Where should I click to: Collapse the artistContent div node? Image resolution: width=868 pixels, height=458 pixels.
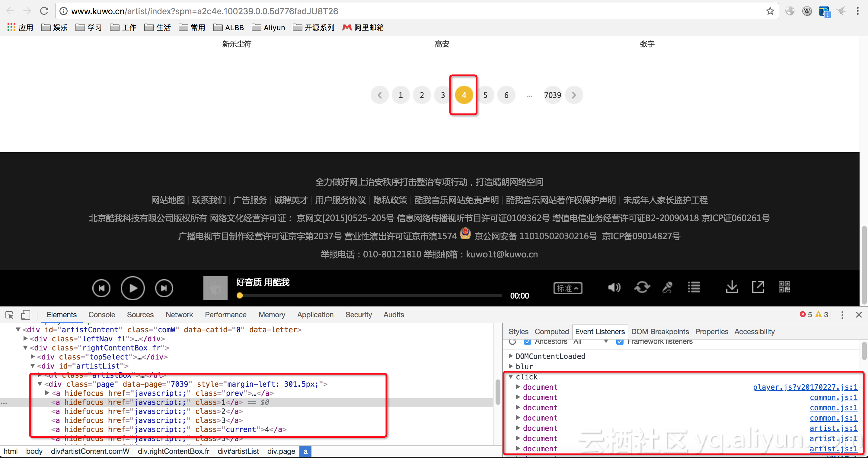tap(18, 330)
